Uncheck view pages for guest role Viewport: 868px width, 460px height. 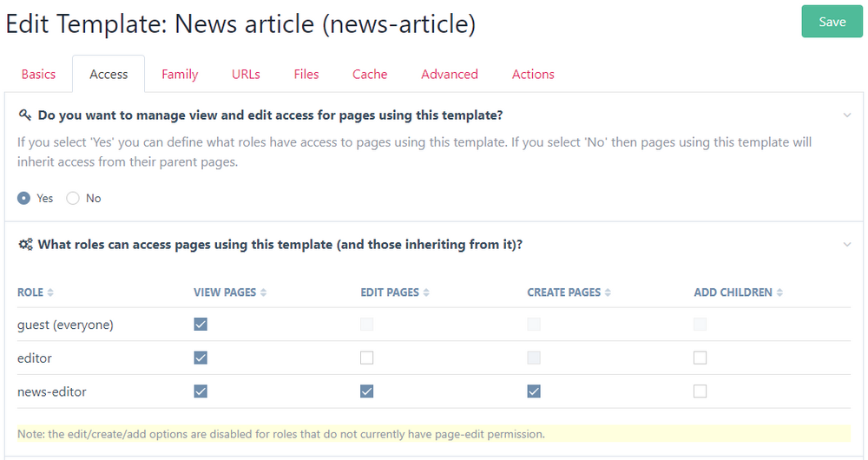(x=201, y=325)
